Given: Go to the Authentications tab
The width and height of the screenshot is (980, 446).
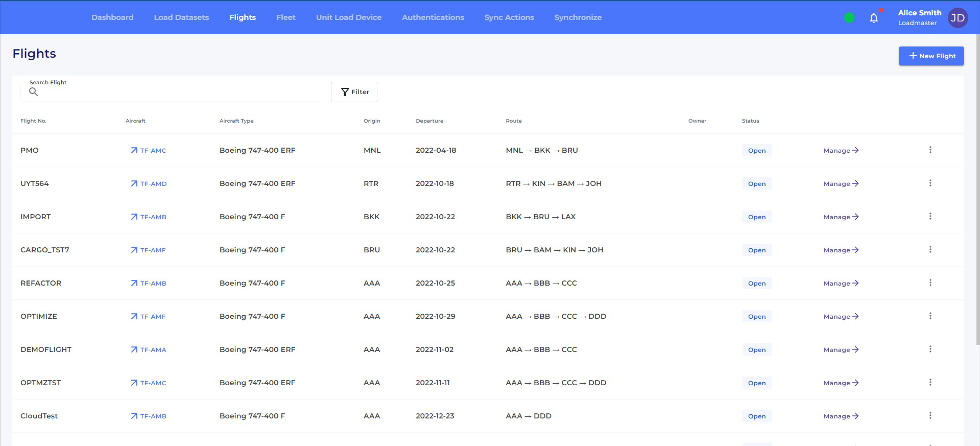Looking at the screenshot, I should coord(433,17).
